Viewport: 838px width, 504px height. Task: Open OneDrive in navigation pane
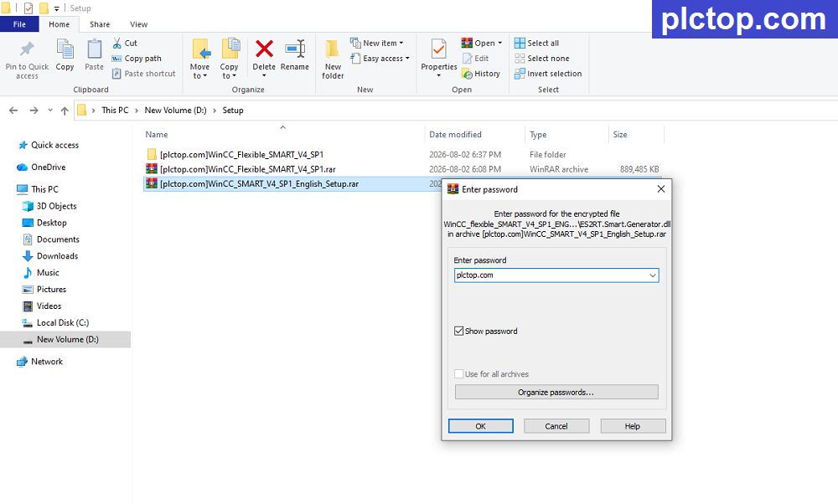pyautogui.click(x=42, y=167)
